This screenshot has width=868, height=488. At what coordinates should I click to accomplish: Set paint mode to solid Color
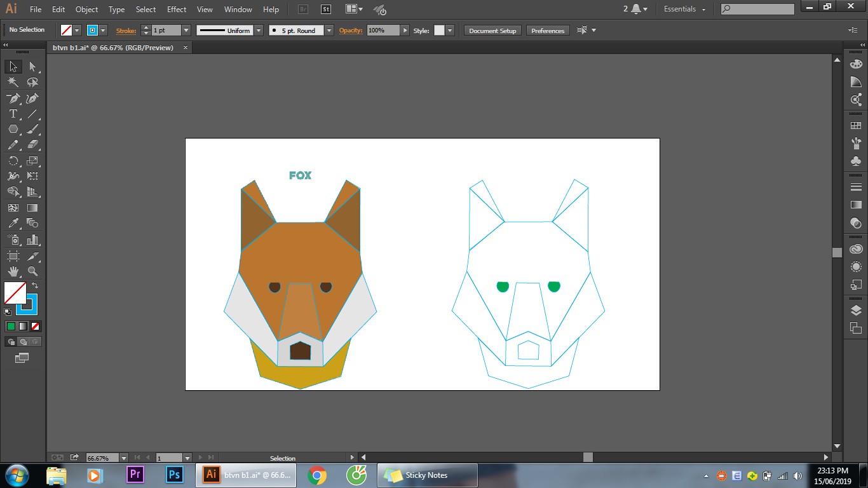tap(11, 326)
